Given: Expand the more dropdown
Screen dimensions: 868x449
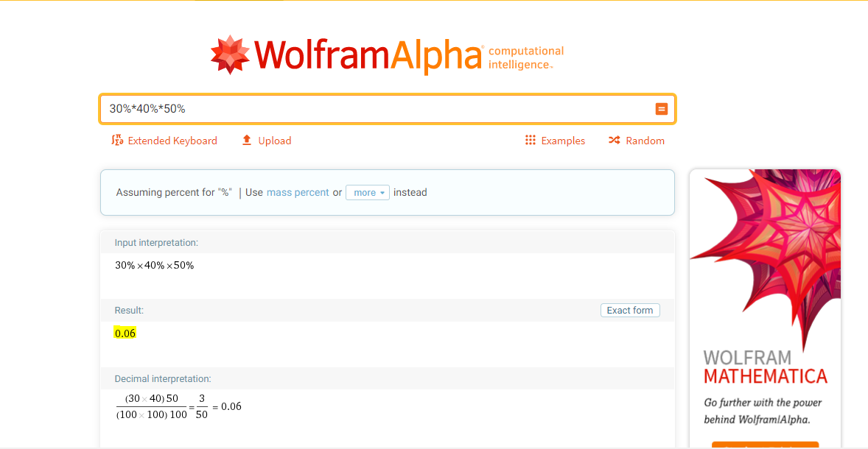Looking at the screenshot, I should [x=368, y=192].
